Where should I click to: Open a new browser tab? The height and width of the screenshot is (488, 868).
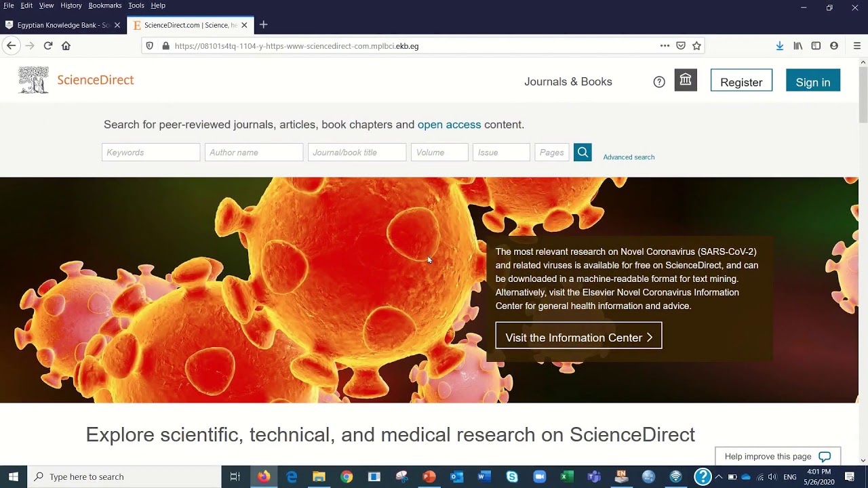264,25
